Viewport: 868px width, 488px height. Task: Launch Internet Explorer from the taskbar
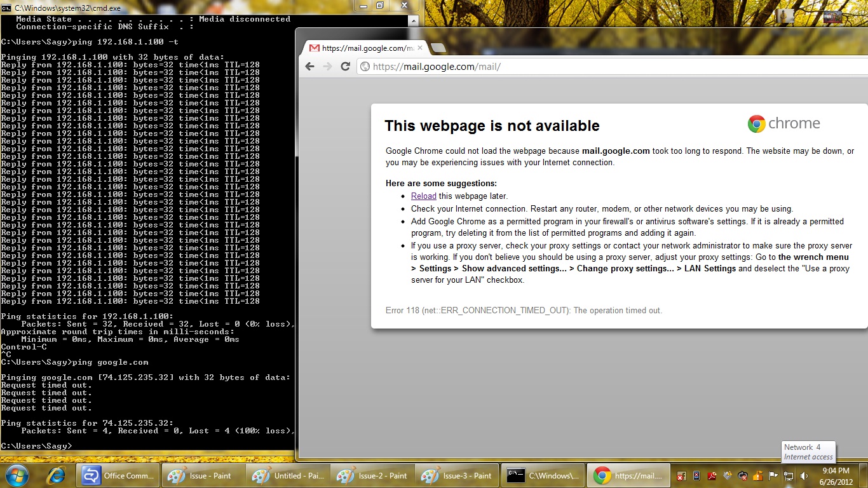(56, 475)
